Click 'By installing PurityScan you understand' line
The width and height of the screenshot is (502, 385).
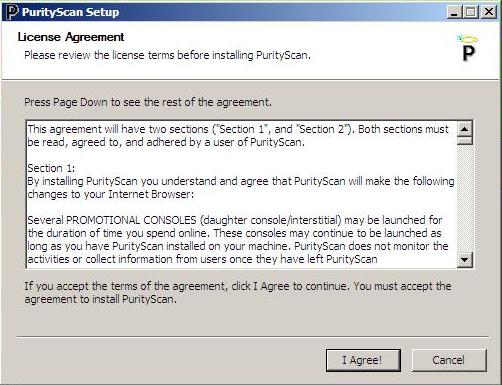(241, 188)
